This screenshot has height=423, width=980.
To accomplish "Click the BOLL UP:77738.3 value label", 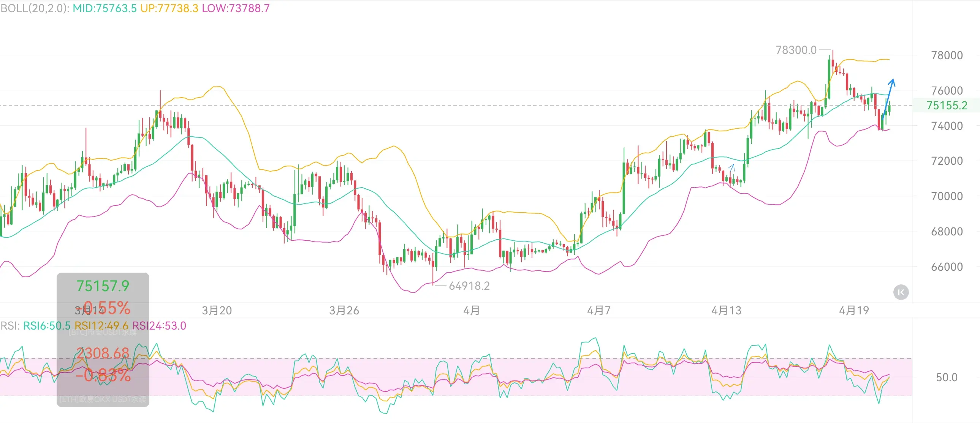I will point(169,8).
